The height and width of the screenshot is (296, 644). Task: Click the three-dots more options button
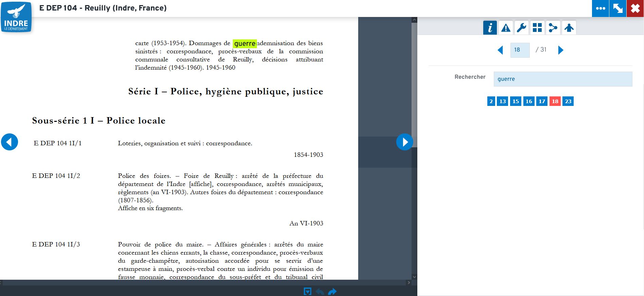[x=600, y=8]
